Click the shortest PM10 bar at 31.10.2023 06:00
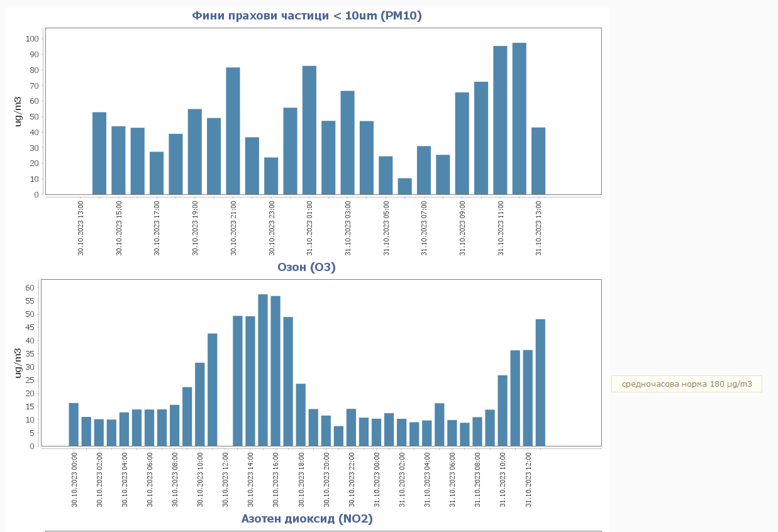The image size is (778, 532). point(404,187)
